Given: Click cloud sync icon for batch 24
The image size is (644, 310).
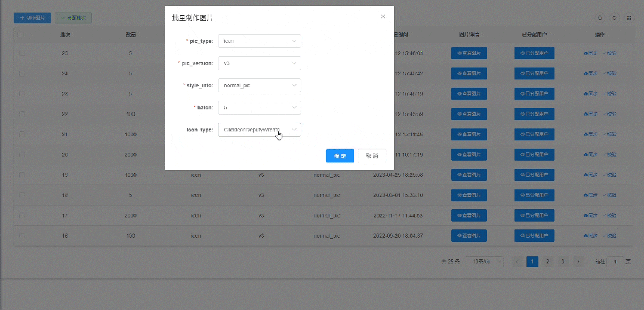Looking at the screenshot, I should pyautogui.click(x=590, y=73).
